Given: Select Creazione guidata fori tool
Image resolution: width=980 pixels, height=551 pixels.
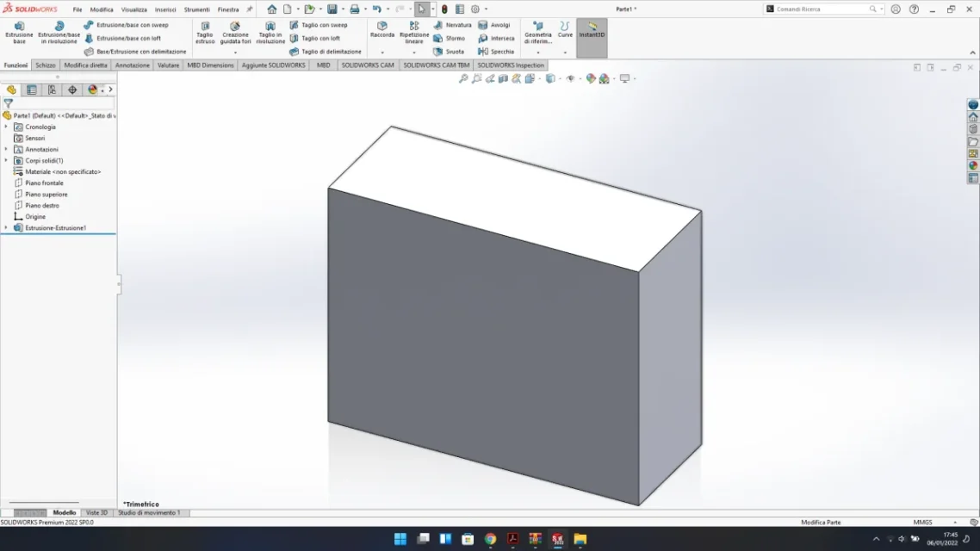Looking at the screenshot, I should coord(235,33).
